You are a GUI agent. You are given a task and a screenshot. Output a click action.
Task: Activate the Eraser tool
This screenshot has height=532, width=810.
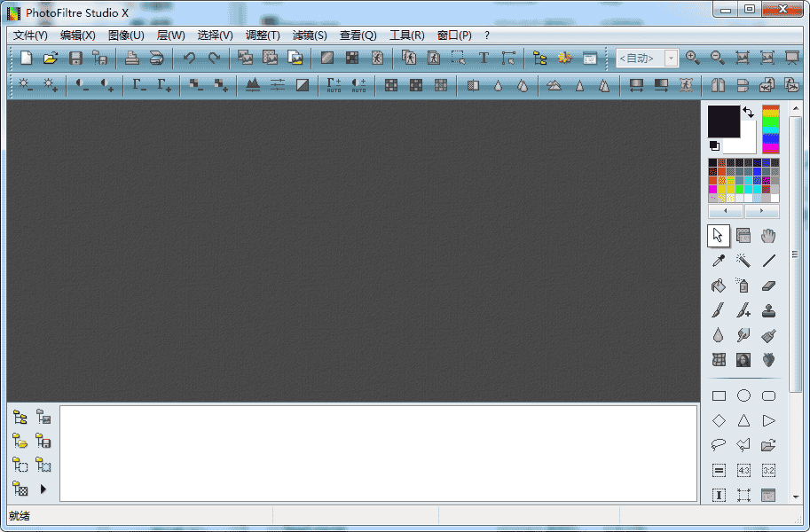tap(768, 285)
